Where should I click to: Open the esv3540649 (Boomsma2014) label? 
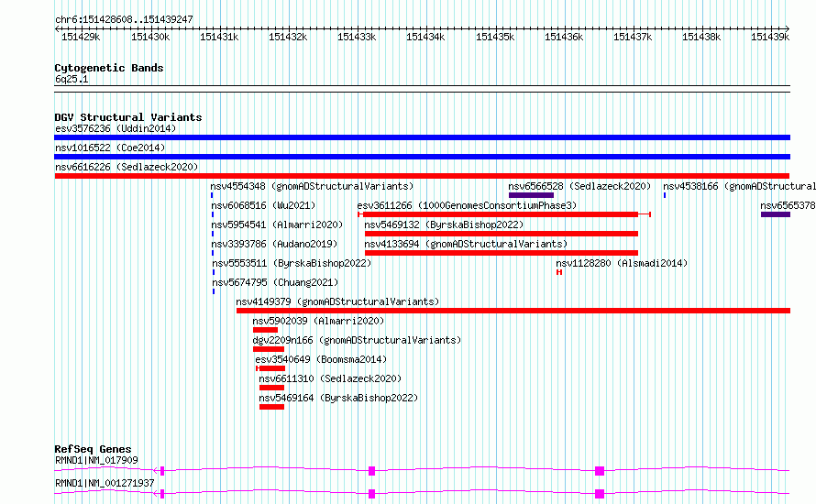(321, 359)
